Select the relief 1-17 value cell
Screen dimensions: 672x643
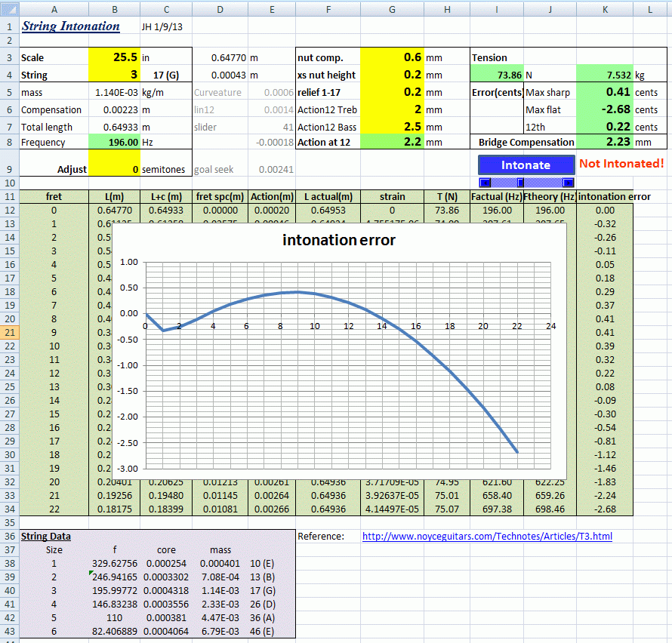pos(392,92)
